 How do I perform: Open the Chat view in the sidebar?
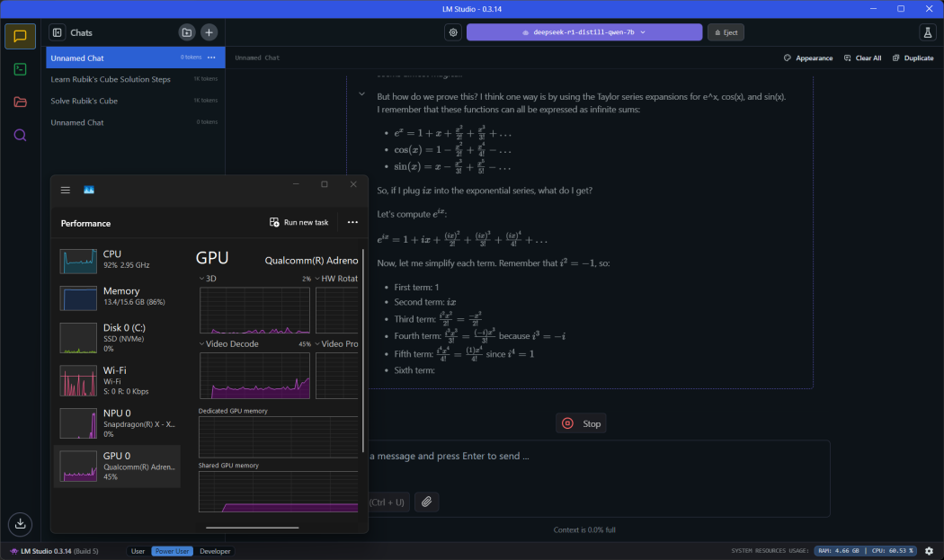click(x=20, y=36)
